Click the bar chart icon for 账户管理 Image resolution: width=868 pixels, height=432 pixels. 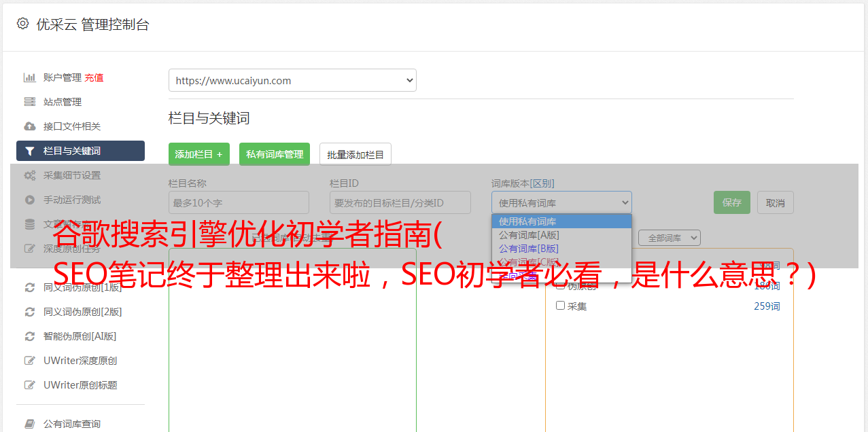30,77
